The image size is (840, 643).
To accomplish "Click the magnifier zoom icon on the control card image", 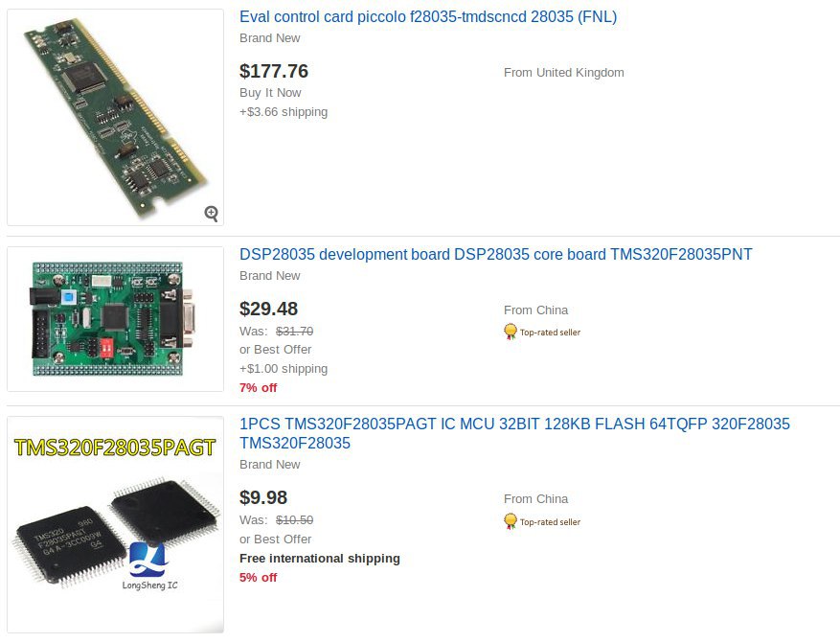I will 212,214.
